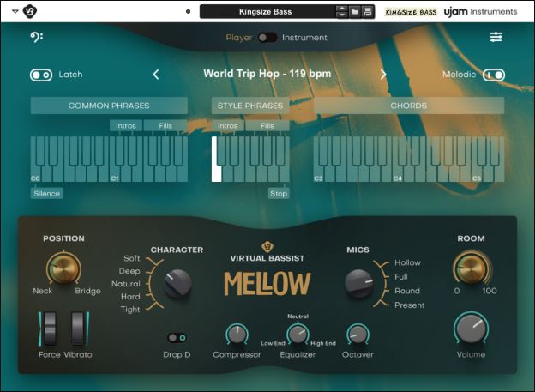The width and height of the screenshot is (535, 392).
Task: Click the small dot indicator left of preset
Action: [x=188, y=12]
